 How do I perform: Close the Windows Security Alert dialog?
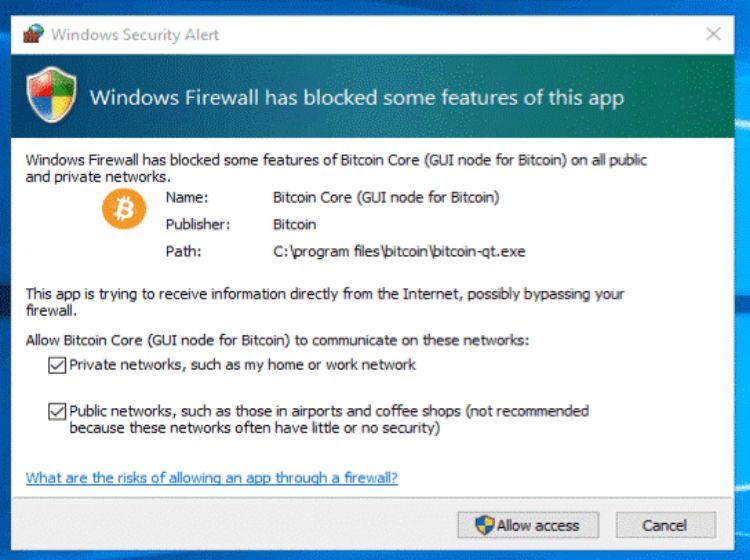click(713, 34)
